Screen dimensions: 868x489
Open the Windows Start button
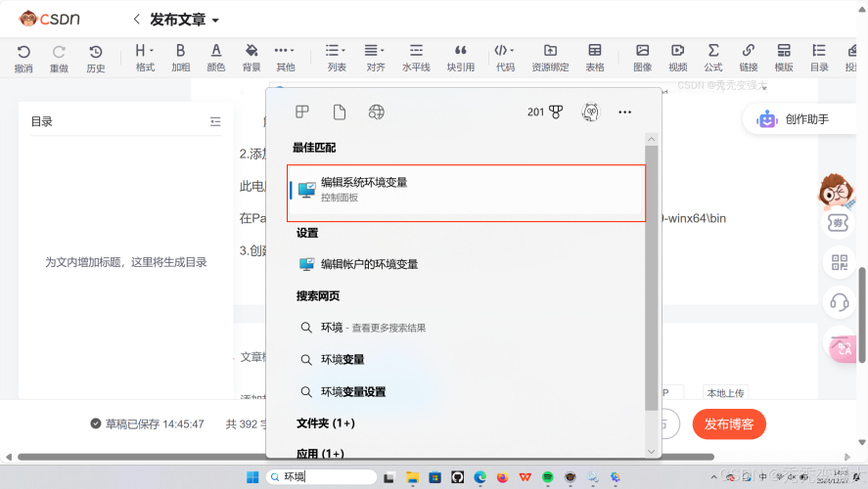tap(252, 477)
